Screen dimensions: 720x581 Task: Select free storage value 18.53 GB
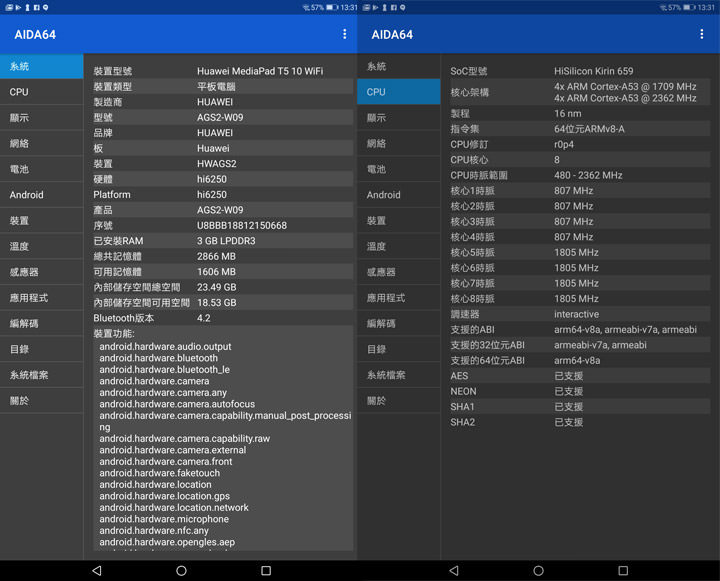coord(217,303)
